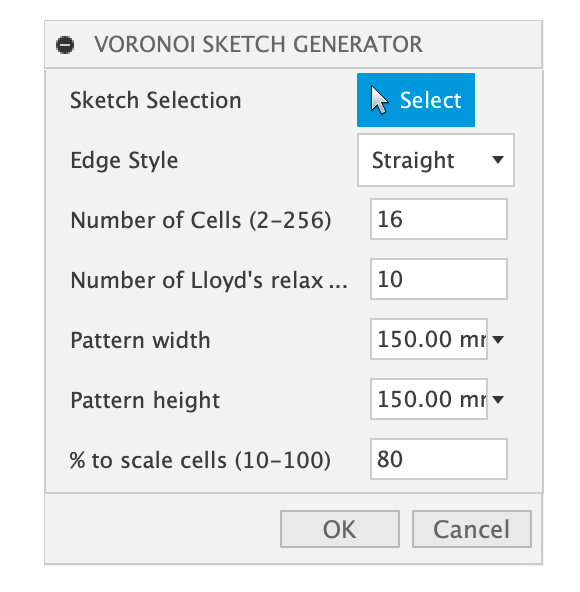Dismiss the dialog with Cancel
Screen dimensions: 580x592
pyautogui.click(x=472, y=529)
